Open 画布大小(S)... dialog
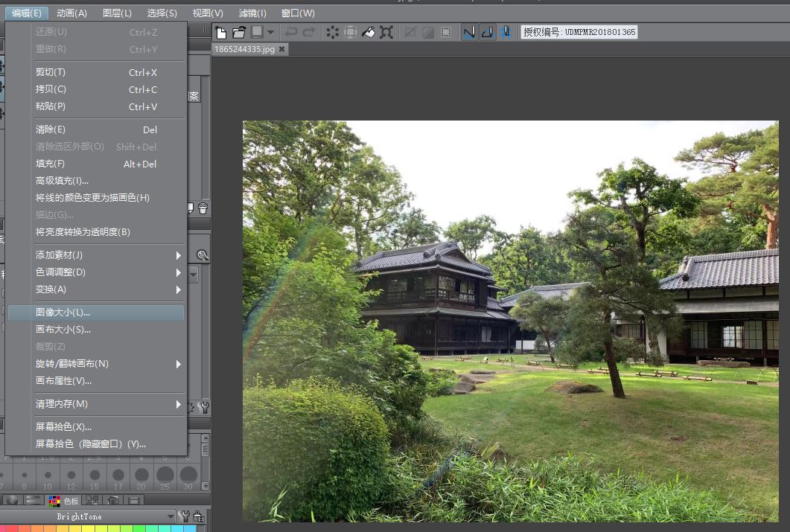 pyautogui.click(x=96, y=330)
